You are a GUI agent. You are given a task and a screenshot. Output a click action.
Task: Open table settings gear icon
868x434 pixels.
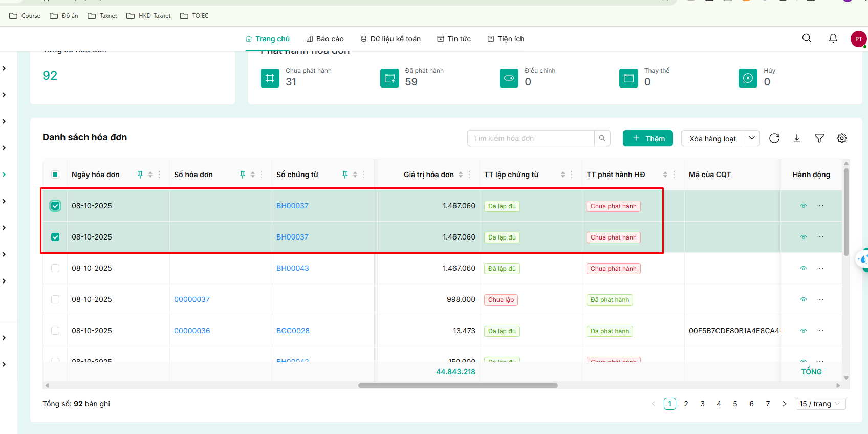(x=842, y=138)
